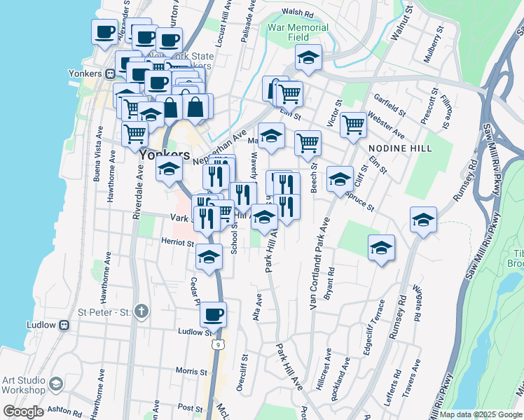524x420 pixels.
Task: Click the Yonkers train station icon
Action: (x=110, y=73)
